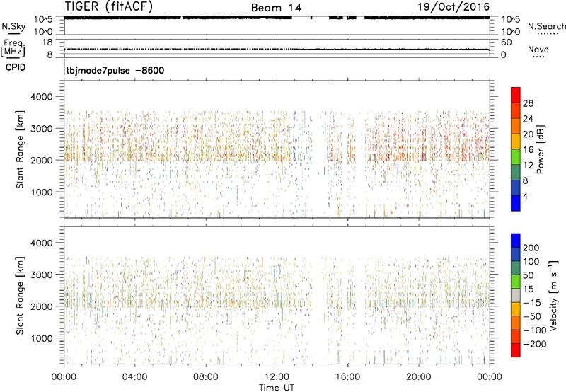The image size is (566, 392).
Task: Click the "50" velocity color bar label
Action: 529,275
